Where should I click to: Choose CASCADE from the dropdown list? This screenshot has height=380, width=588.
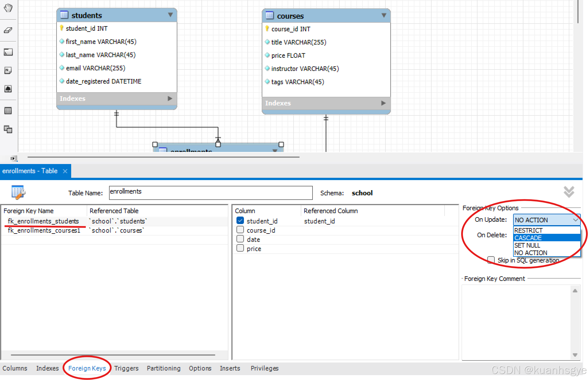[528, 238]
